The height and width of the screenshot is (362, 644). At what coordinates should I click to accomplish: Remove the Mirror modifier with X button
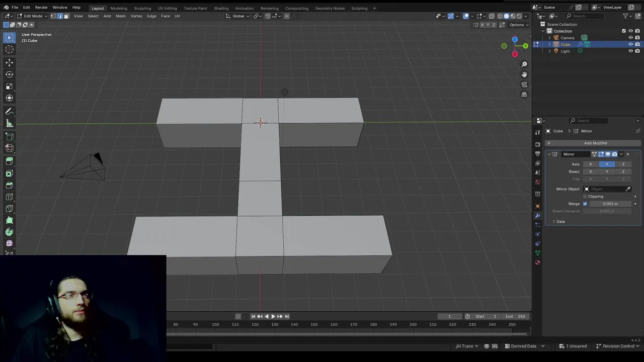[x=628, y=154]
